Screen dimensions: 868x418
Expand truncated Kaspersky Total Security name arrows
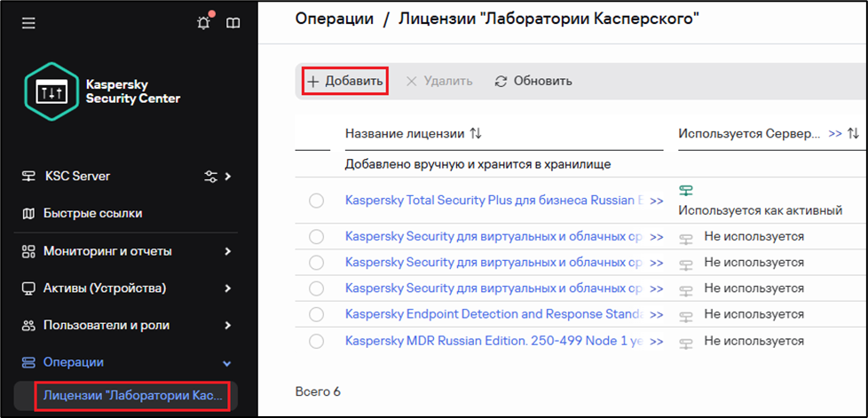pos(657,201)
